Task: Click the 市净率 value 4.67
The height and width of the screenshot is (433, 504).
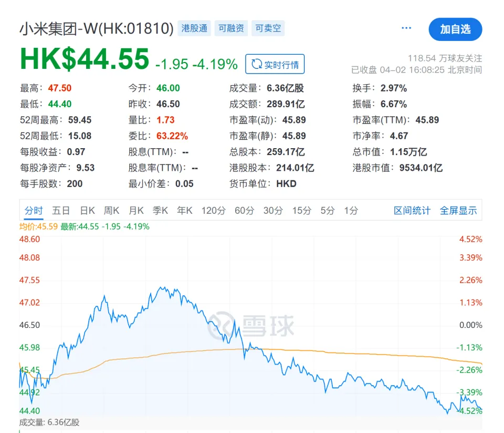Action: click(x=399, y=136)
